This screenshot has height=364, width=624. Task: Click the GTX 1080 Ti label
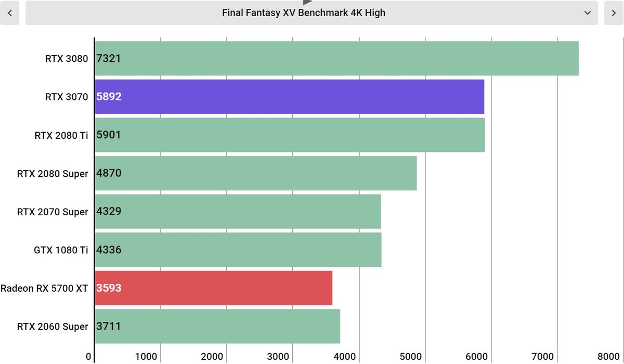(61, 250)
